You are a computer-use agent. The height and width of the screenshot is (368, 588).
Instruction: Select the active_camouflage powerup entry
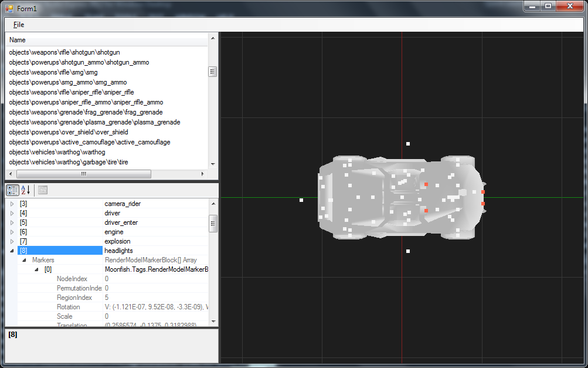pyautogui.click(x=90, y=142)
